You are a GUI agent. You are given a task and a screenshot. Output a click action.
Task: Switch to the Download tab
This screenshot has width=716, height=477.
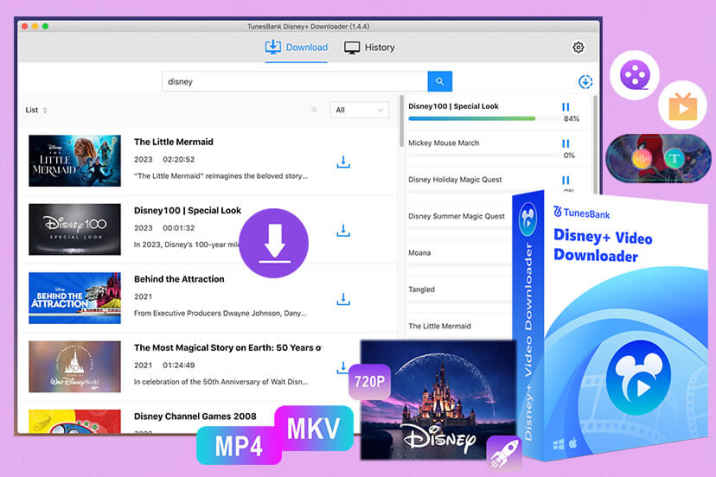(296, 48)
